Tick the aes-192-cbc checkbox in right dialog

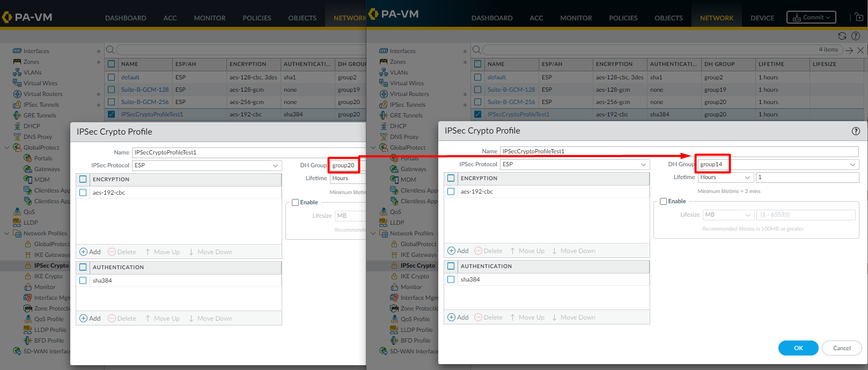451,191
